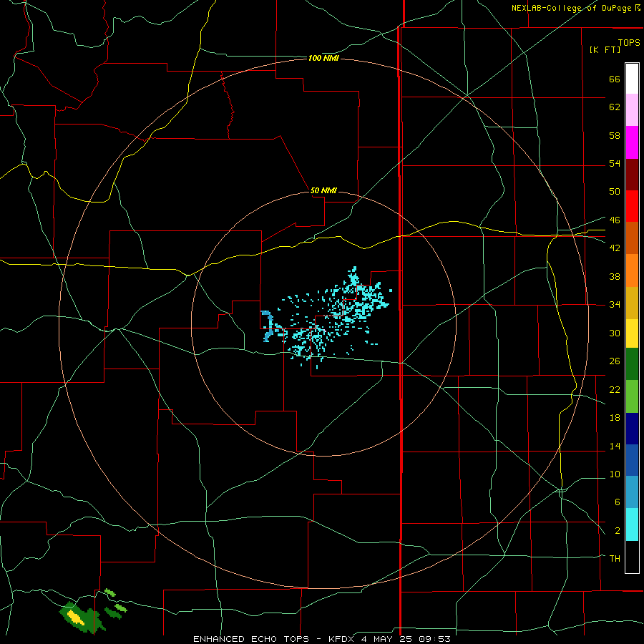Viewport: 644px width, 644px height.
Task: Click the 100 NMI range ring label
Action: pyautogui.click(x=323, y=59)
